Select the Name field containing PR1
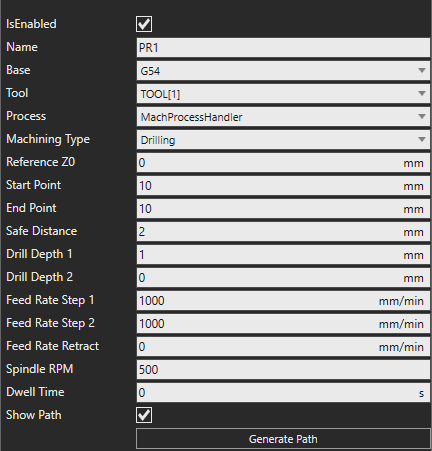This screenshot has width=432, height=451. [x=283, y=48]
